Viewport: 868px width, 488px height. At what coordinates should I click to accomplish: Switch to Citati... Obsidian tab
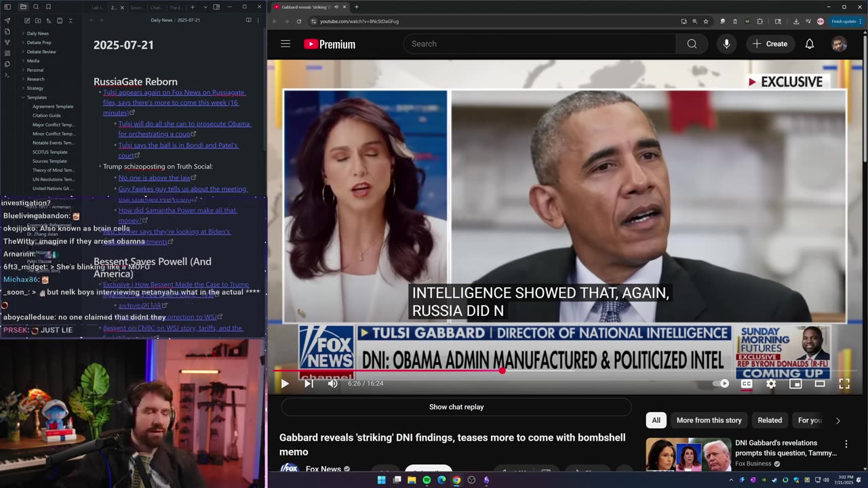157,7
